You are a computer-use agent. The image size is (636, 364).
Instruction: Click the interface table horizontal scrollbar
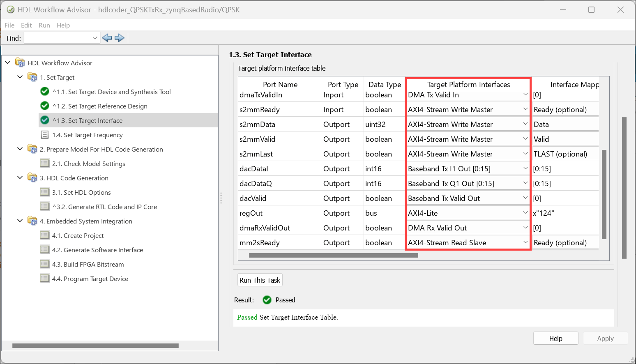click(x=333, y=256)
